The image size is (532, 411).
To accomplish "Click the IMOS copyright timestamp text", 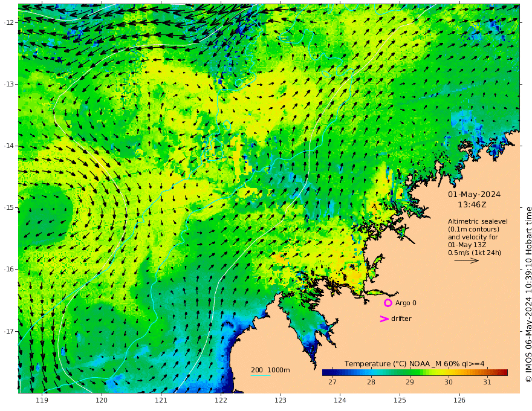I will pos(528,294).
